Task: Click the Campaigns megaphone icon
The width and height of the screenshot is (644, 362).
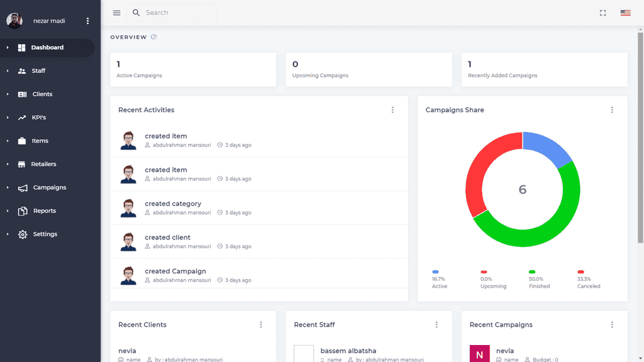Action: coord(23,188)
